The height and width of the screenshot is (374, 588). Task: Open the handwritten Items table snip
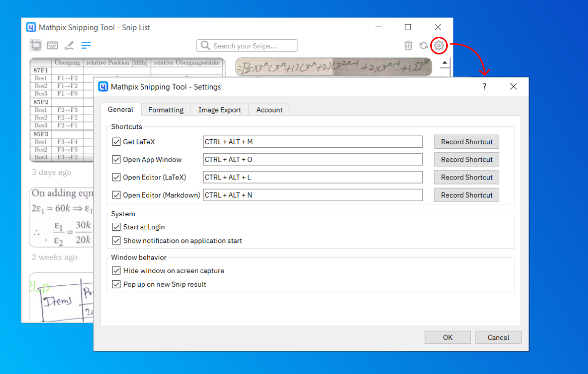point(62,297)
